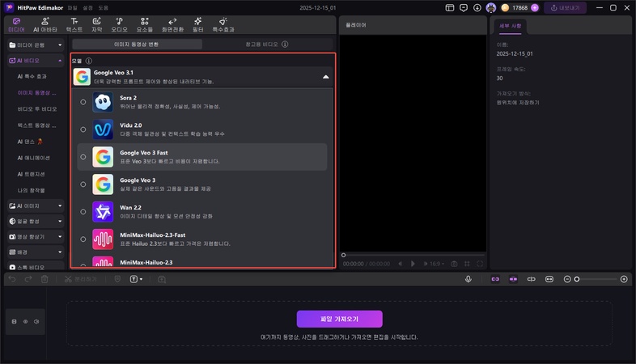Select the Google Veo 3 Fast radio button
636x364 pixels.
(x=83, y=157)
